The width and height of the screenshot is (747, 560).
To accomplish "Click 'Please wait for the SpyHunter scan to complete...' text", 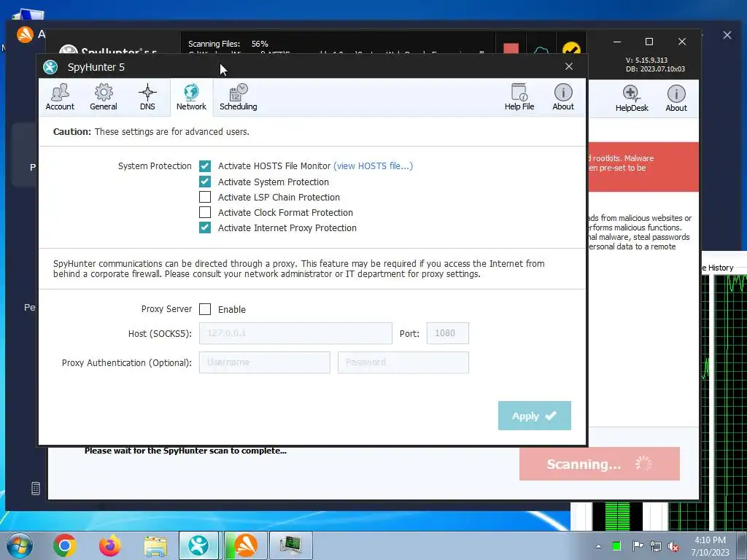I will (185, 451).
